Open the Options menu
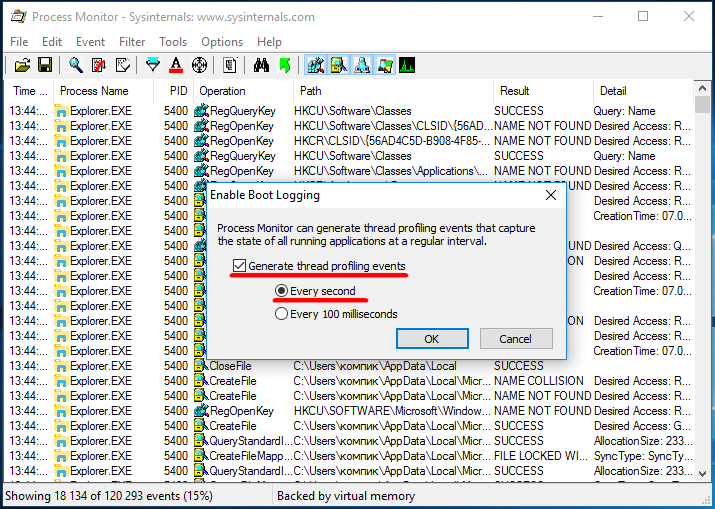Image resolution: width=715 pixels, height=509 pixels. 222,42
